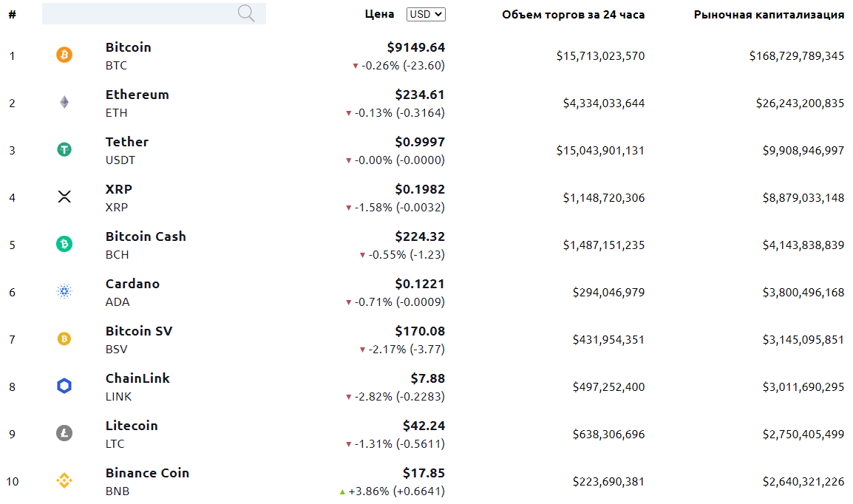Sort by the Цена column header
The height and width of the screenshot is (504, 853).
pos(379,14)
